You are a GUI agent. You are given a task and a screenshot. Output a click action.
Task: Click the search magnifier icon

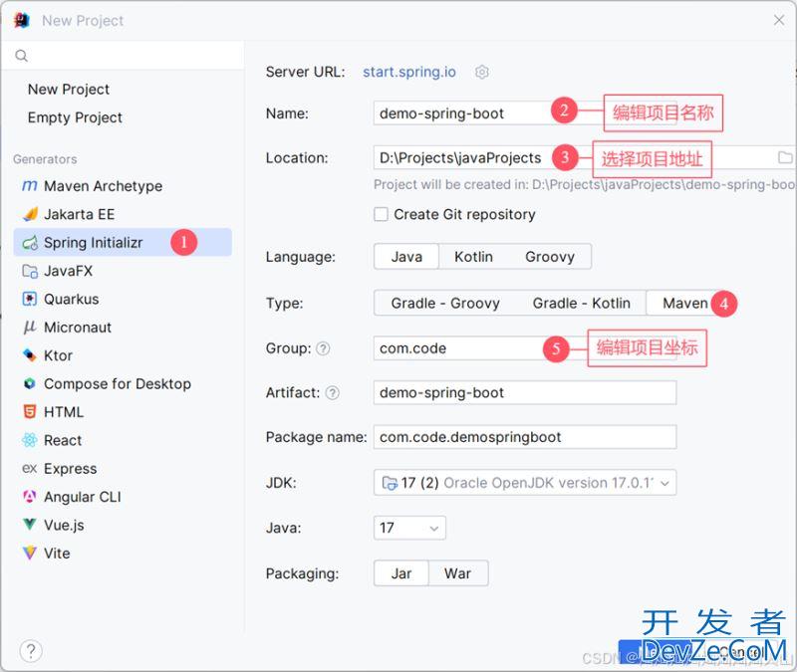click(21, 56)
